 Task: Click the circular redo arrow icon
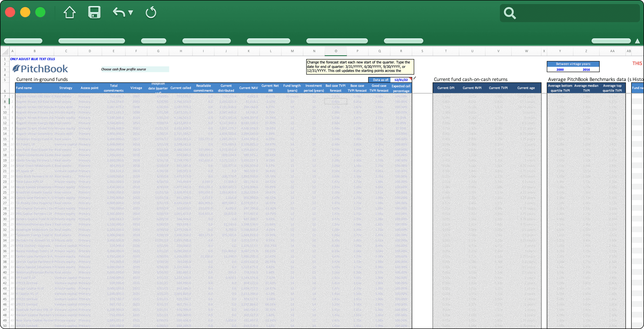151,12
